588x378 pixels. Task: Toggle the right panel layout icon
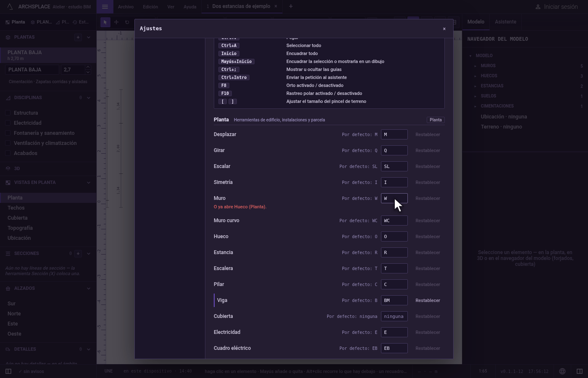(580, 371)
